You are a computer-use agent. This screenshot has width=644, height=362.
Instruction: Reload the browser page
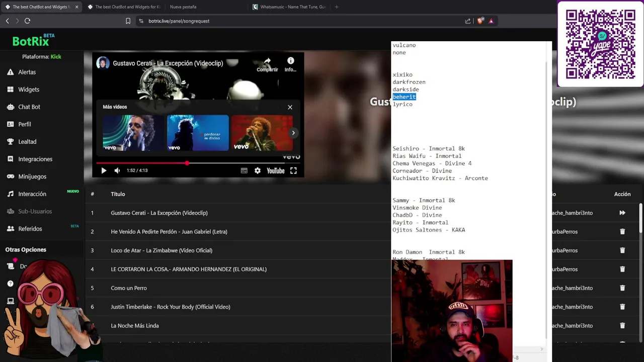click(27, 21)
